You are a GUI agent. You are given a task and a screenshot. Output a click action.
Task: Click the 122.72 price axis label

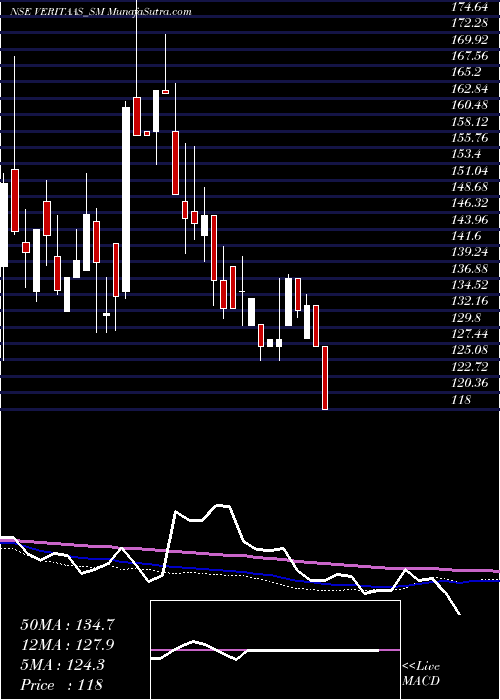coord(468,367)
